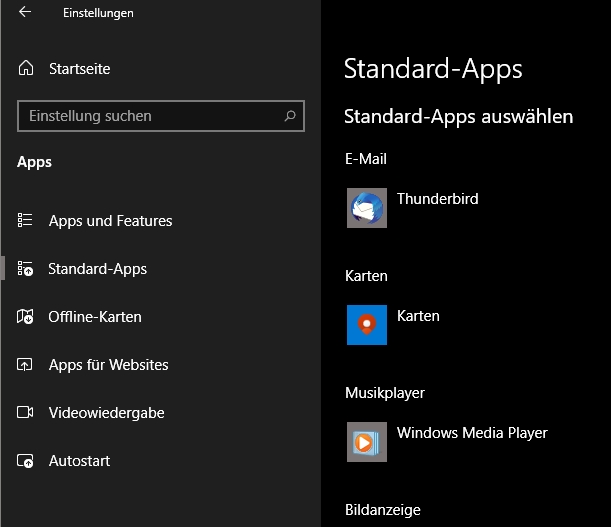Click the search magnifier icon
The width and height of the screenshot is (611, 527).
pos(290,116)
